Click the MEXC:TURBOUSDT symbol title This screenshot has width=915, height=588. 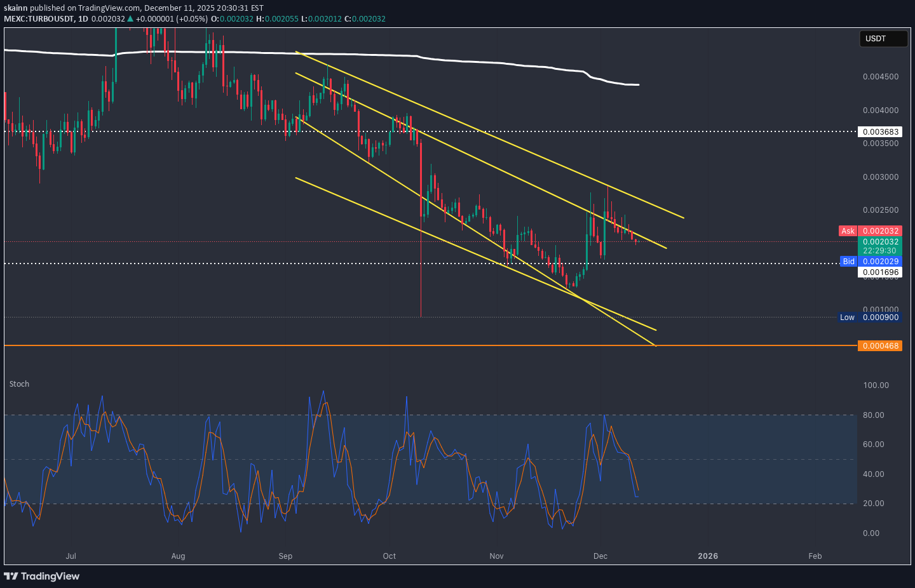38,19
